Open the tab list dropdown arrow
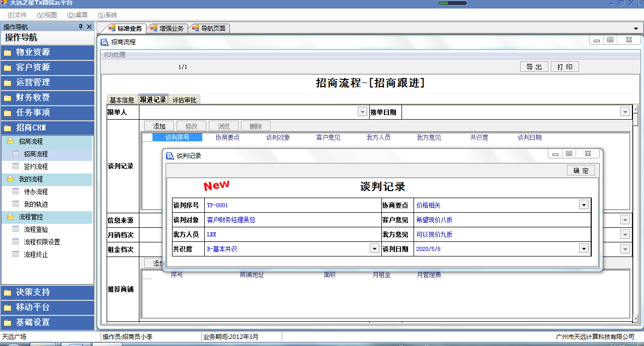This screenshot has height=346, width=644. click(x=636, y=29)
